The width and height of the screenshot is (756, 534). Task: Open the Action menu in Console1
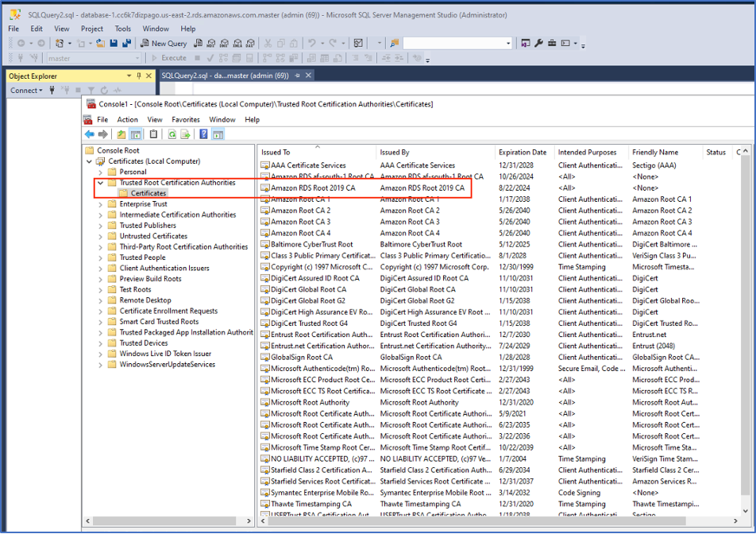click(x=127, y=120)
